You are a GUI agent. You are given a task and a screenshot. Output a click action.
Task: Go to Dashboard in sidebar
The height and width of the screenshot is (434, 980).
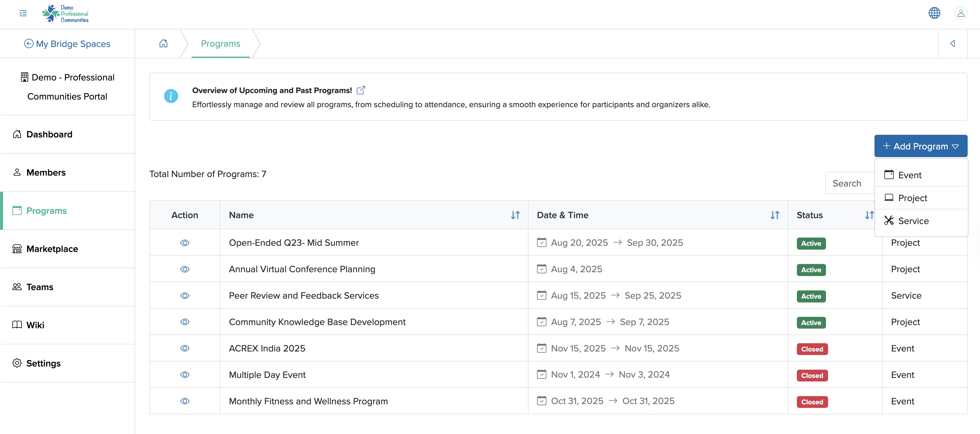tap(68, 134)
